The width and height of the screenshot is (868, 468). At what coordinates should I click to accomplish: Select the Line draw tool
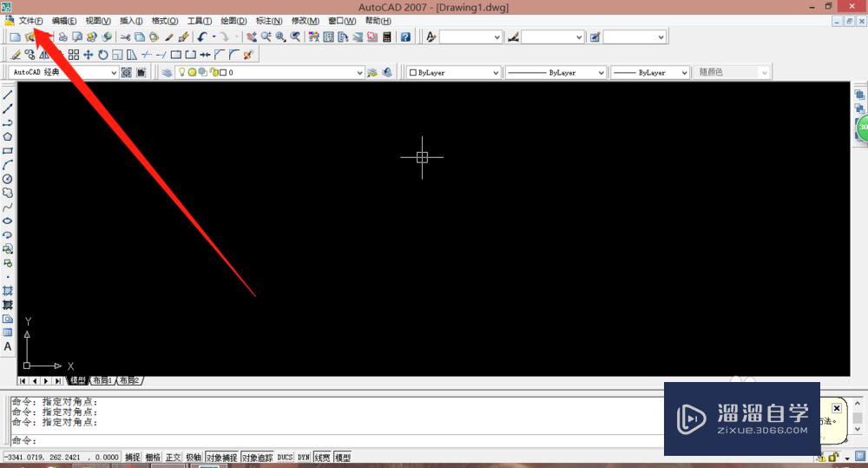[x=8, y=96]
